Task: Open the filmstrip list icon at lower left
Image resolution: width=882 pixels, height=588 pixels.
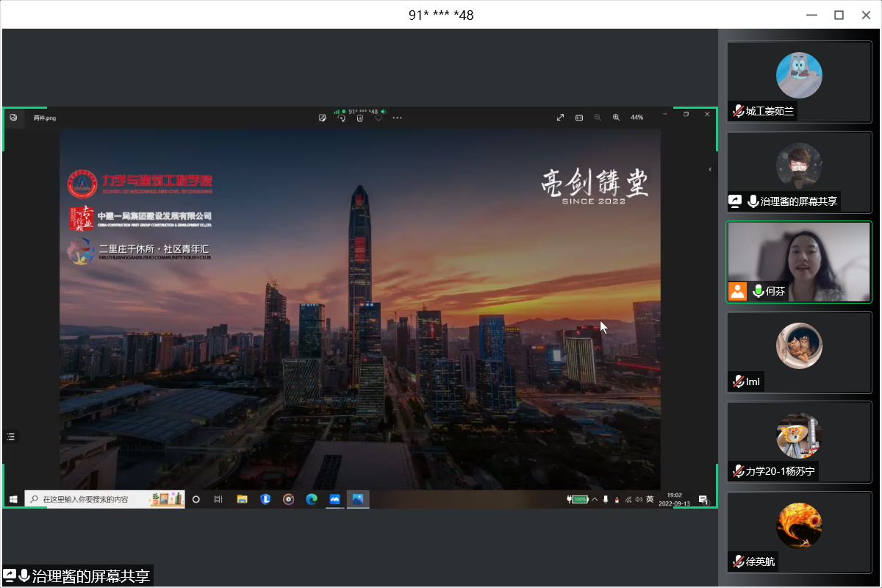Action: click(10, 437)
